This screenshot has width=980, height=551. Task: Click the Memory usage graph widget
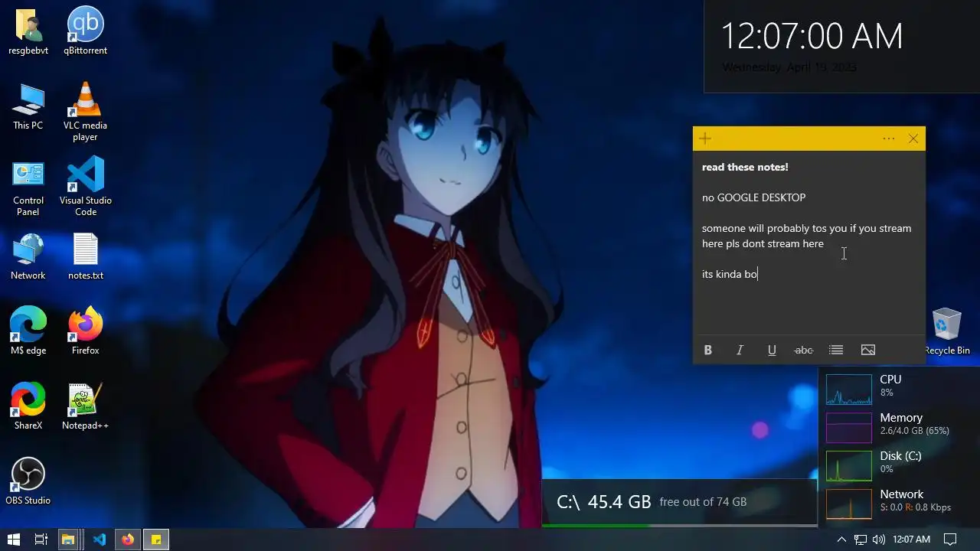[848, 427]
